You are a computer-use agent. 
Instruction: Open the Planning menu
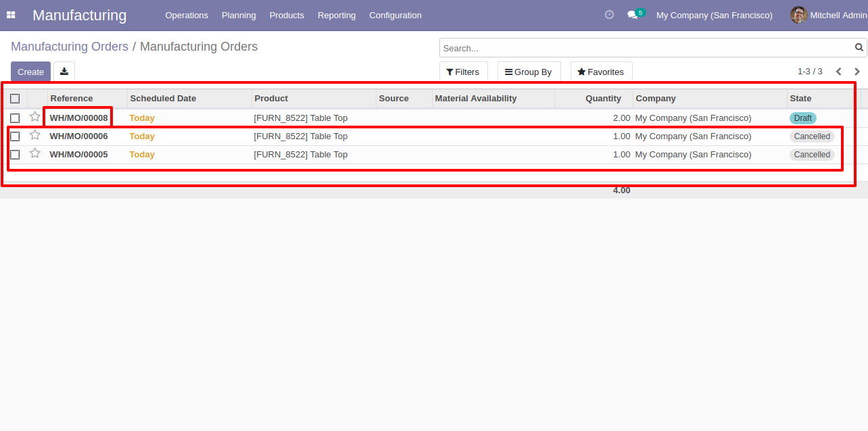pos(239,15)
